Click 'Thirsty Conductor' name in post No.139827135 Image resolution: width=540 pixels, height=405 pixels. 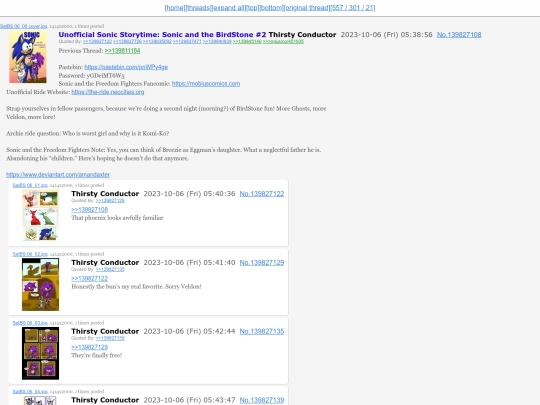coord(105,332)
